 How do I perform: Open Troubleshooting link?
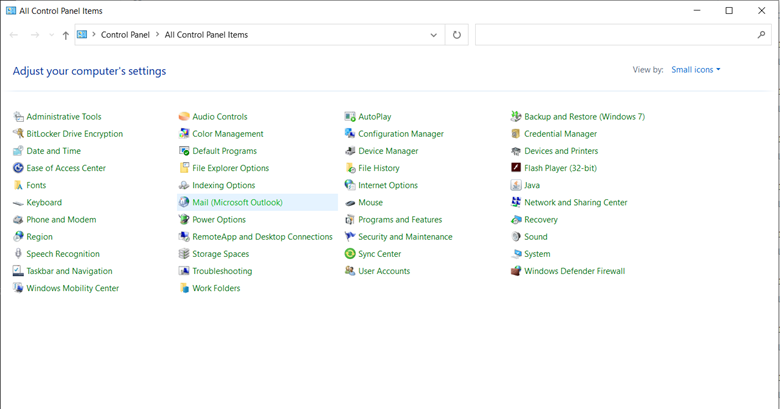(222, 271)
